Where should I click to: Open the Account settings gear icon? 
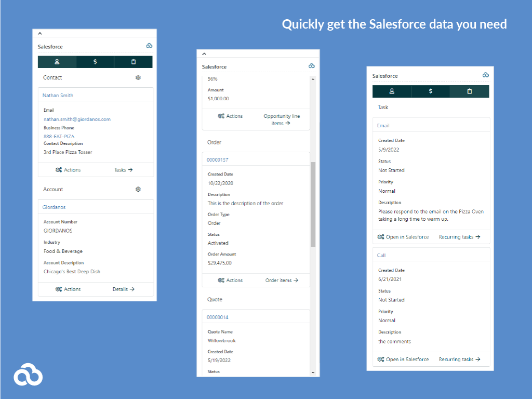138,189
